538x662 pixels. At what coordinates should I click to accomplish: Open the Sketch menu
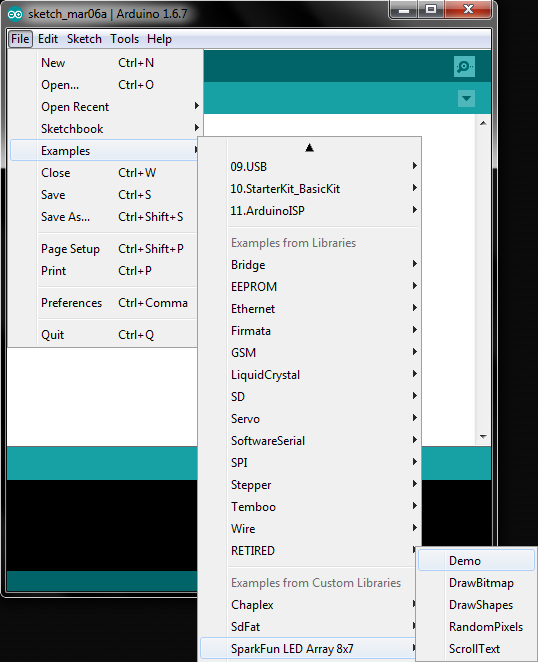click(x=84, y=39)
